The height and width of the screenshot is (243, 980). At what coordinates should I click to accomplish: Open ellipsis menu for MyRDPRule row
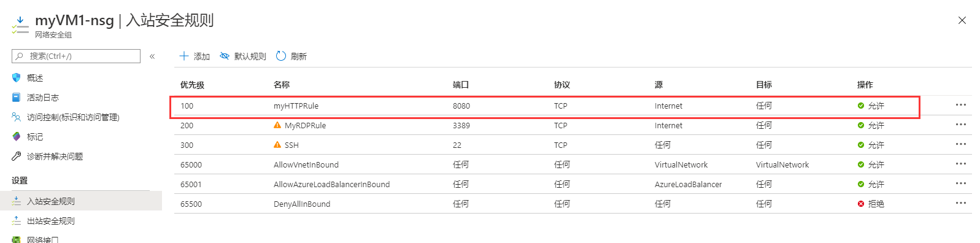(961, 125)
